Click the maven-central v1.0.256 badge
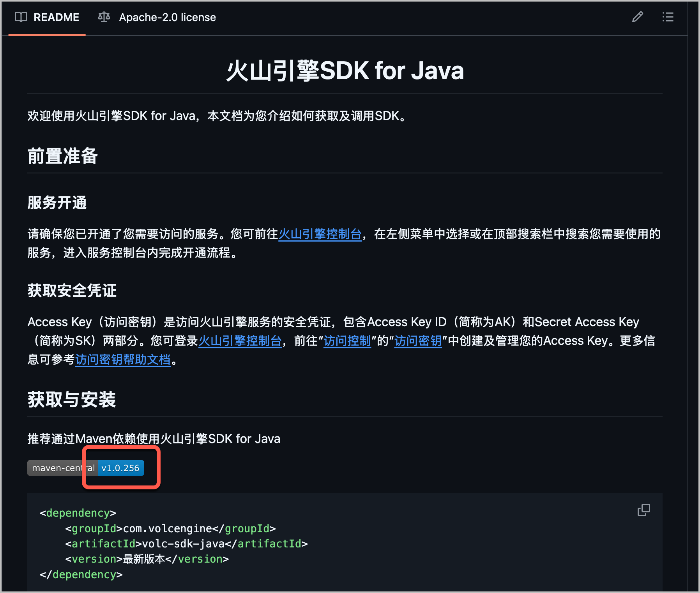The height and width of the screenshot is (593, 700). click(x=86, y=468)
